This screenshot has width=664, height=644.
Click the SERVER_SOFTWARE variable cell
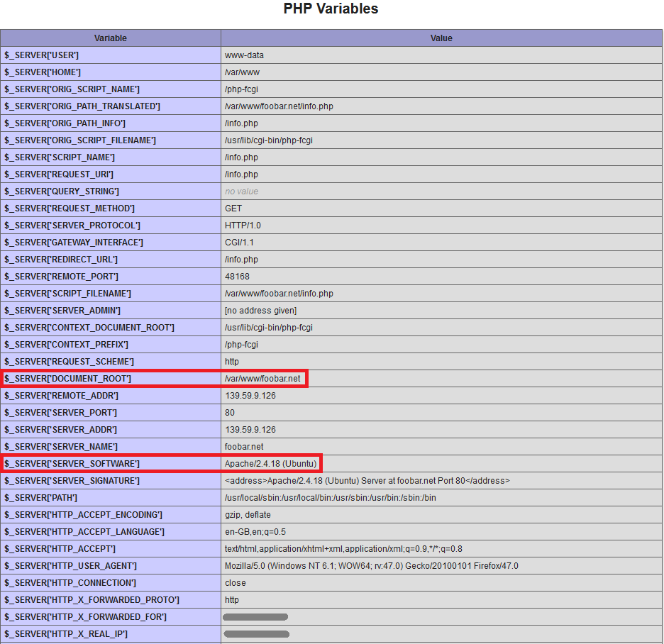pyautogui.click(x=111, y=464)
